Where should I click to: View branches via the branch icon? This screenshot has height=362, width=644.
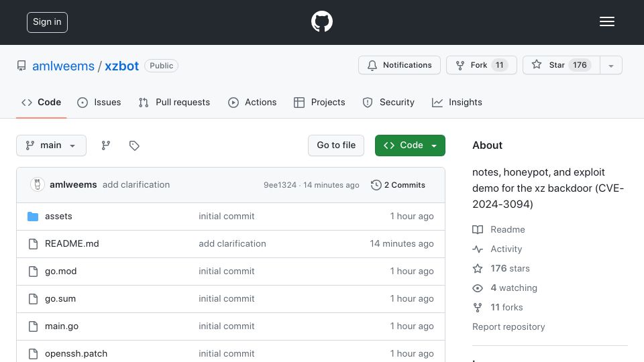pos(106,145)
